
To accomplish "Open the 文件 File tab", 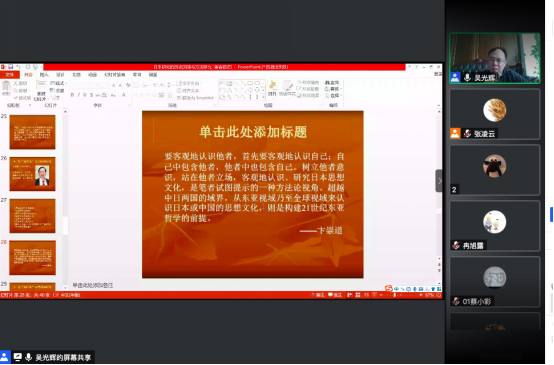I will point(10,75).
